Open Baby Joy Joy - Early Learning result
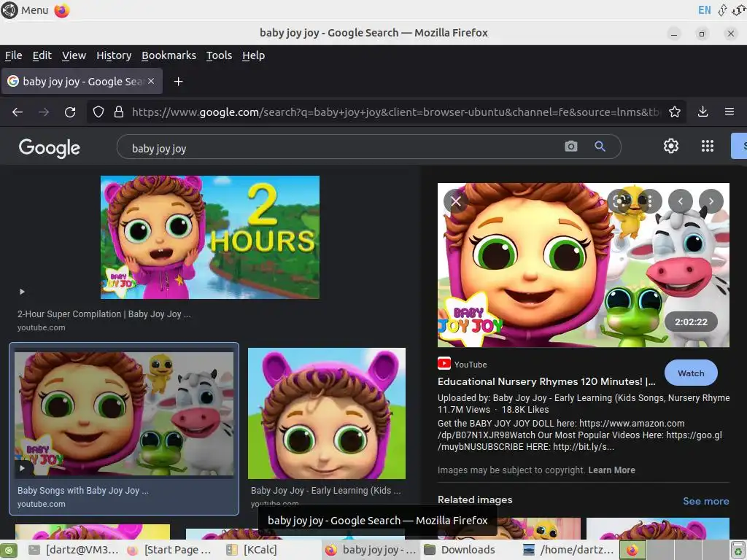The image size is (747, 560). pyautogui.click(x=326, y=490)
